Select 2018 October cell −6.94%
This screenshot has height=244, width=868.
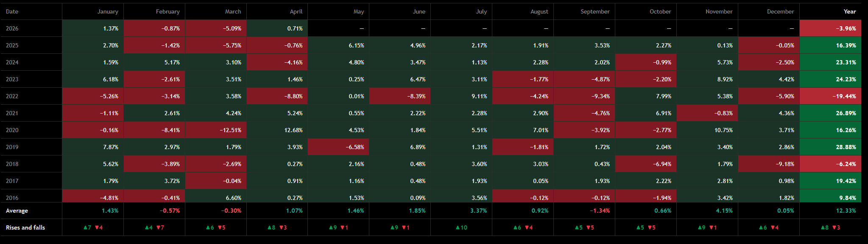(x=646, y=164)
